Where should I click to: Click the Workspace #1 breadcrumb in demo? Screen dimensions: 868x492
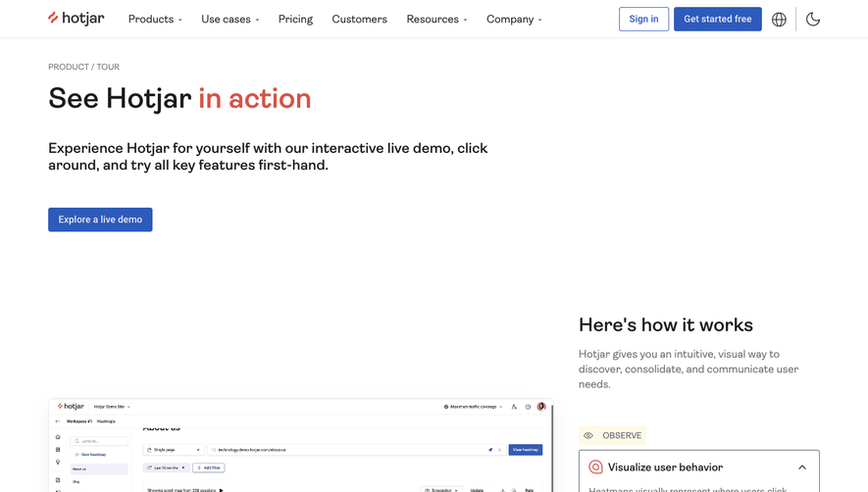[x=79, y=421]
